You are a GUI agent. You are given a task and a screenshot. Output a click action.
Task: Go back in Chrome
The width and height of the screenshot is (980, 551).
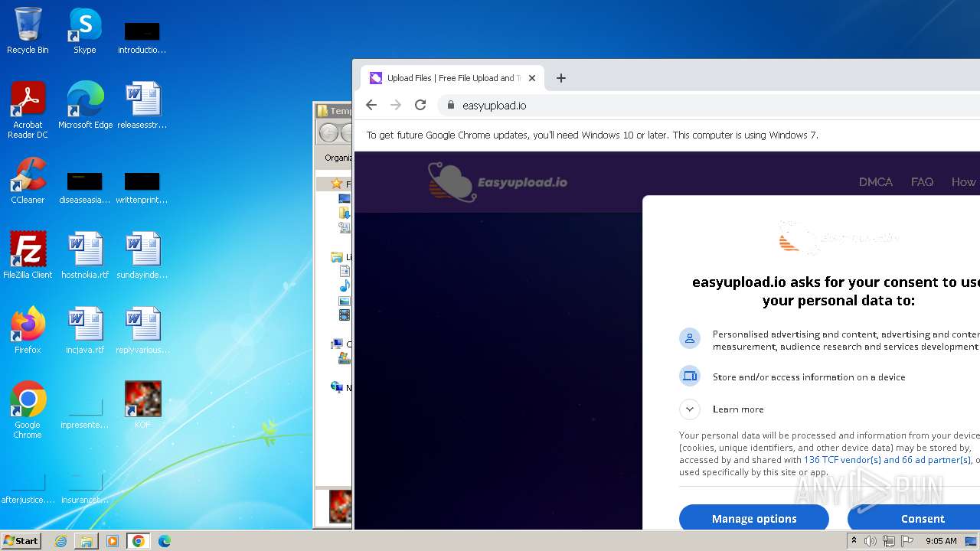point(371,106)
